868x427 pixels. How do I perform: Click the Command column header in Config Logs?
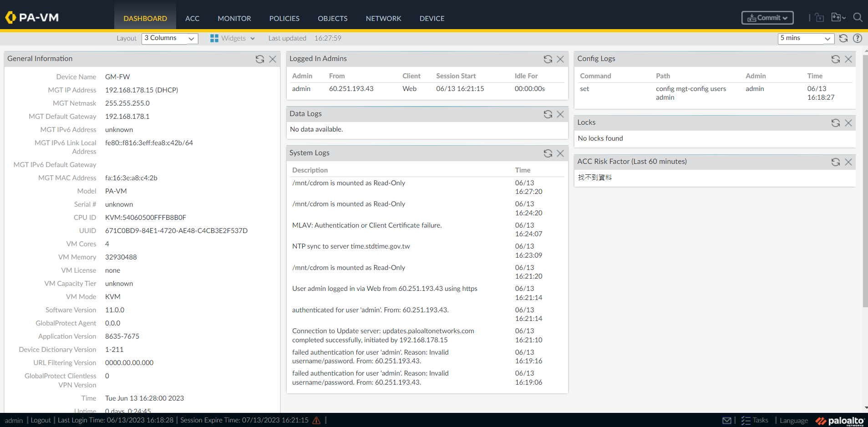[595, 76]
